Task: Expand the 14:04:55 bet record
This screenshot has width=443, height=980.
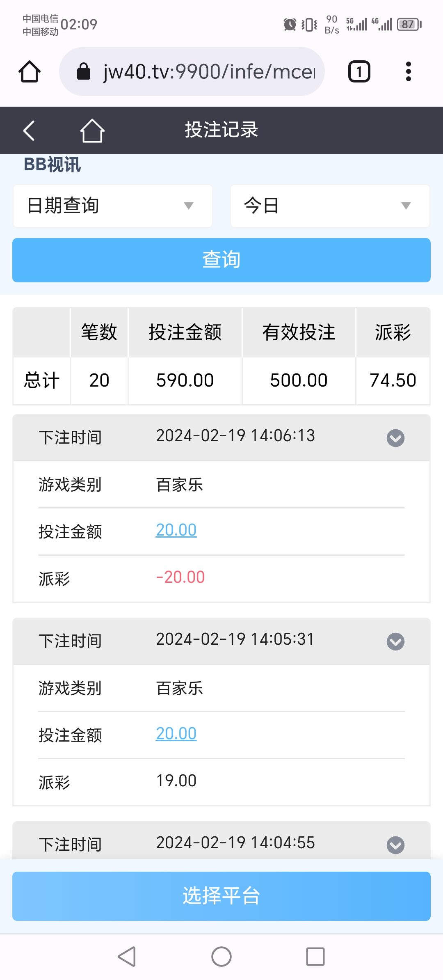Action: click(x=395, y=845)
